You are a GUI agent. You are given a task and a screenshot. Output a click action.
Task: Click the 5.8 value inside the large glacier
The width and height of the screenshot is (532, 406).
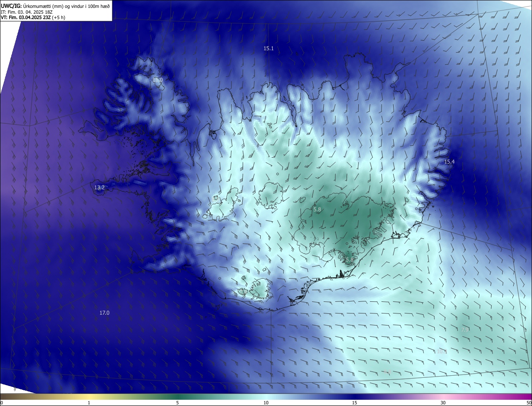click(317, 210)
